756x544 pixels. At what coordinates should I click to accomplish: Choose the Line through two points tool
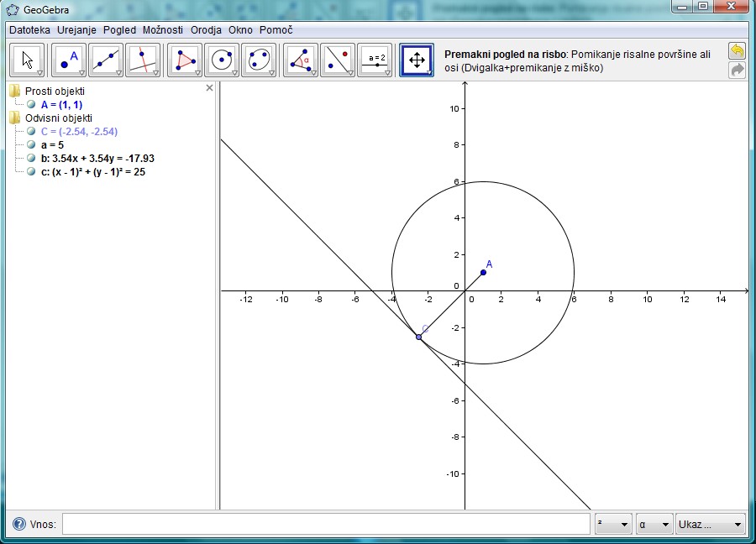[x=106, y=60]
